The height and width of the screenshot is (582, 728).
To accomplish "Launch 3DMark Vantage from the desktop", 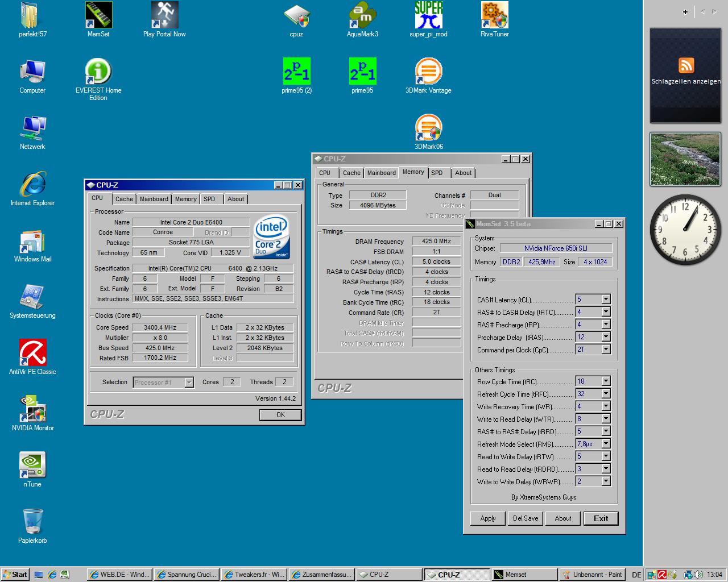I will point(428,72).
